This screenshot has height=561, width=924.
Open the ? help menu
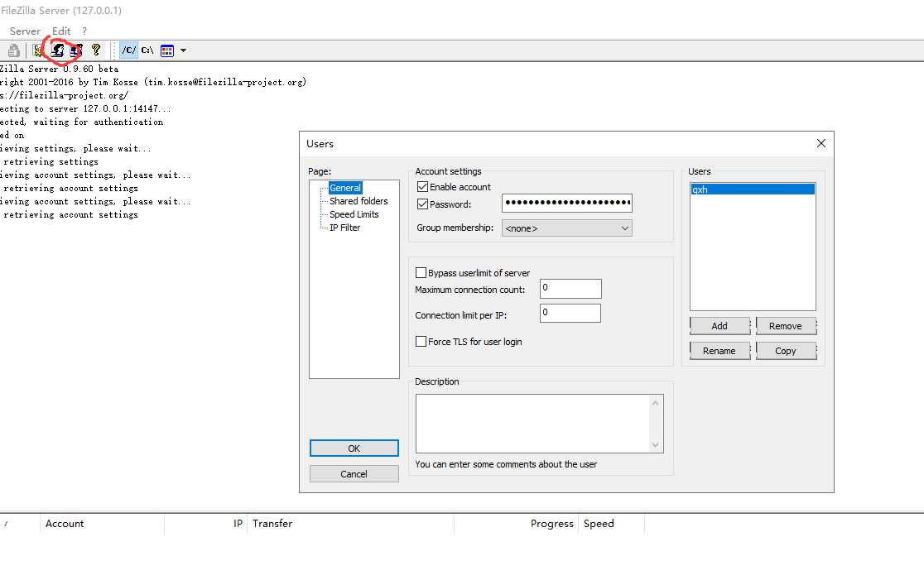click(84, 31)
